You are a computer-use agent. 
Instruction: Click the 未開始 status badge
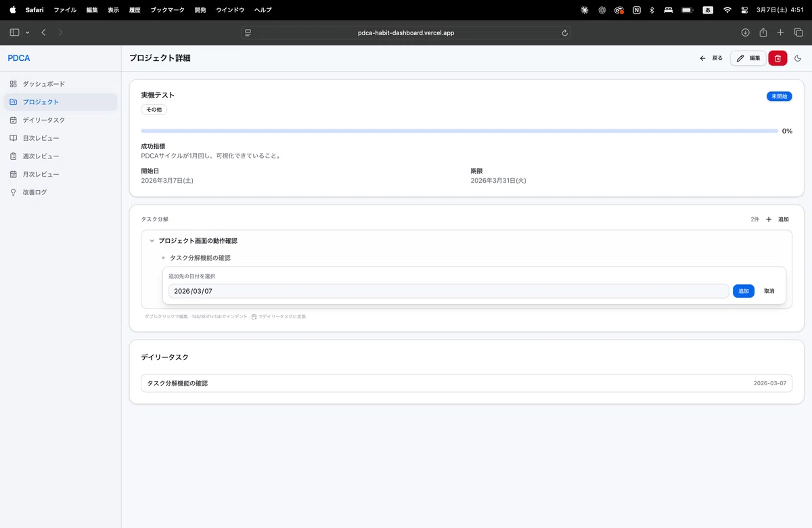[780, 96]
